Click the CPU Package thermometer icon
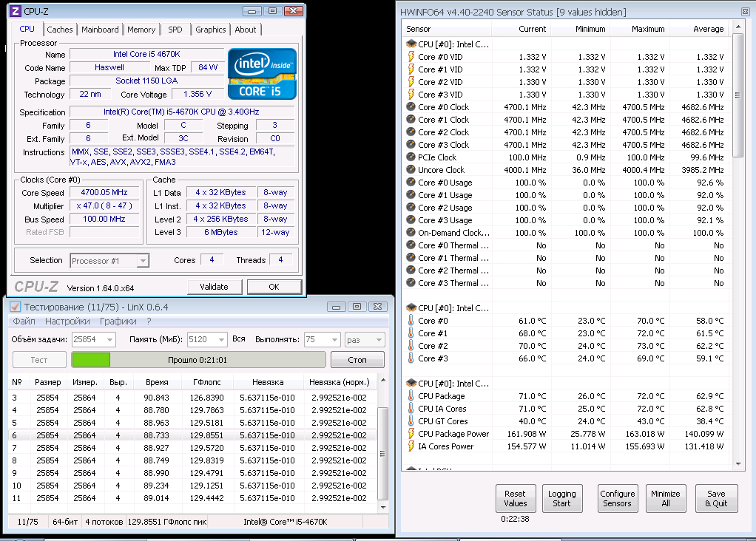Viewport: 756px width, 541px height. point(411,396)
